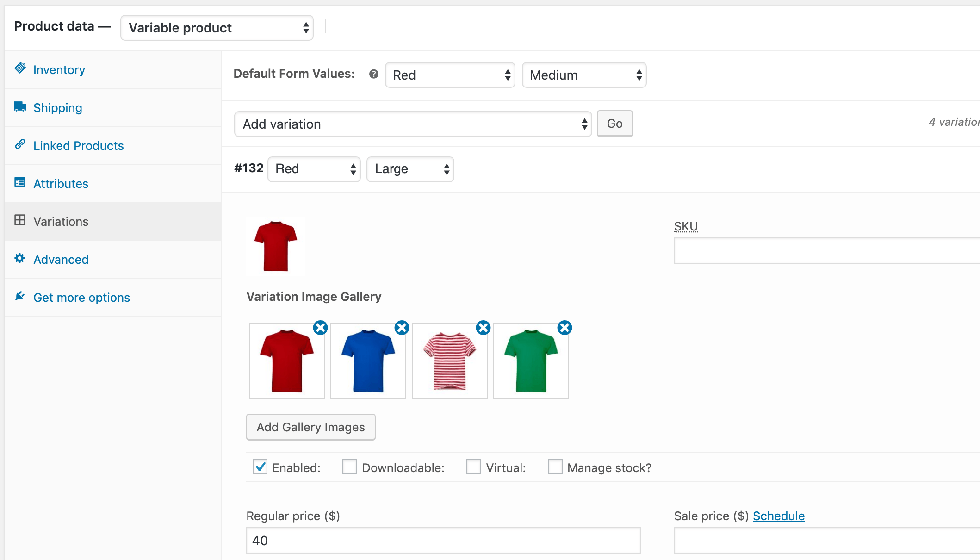Focus the Regular price input field
This screenshot has width=980, height=560.
(444, 540)
